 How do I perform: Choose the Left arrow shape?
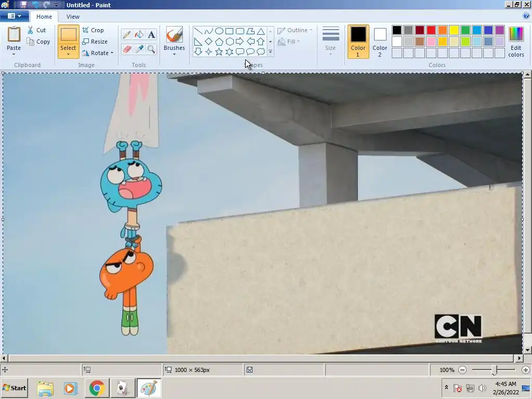(x=250, y=42)
